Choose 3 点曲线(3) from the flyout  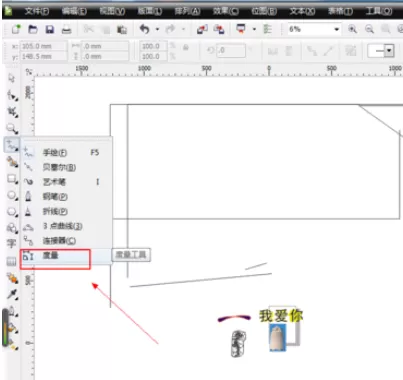click(x=66, y=226)
